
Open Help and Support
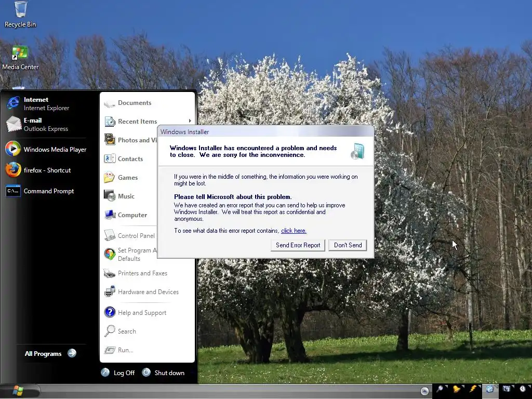[x=136, y=312]
